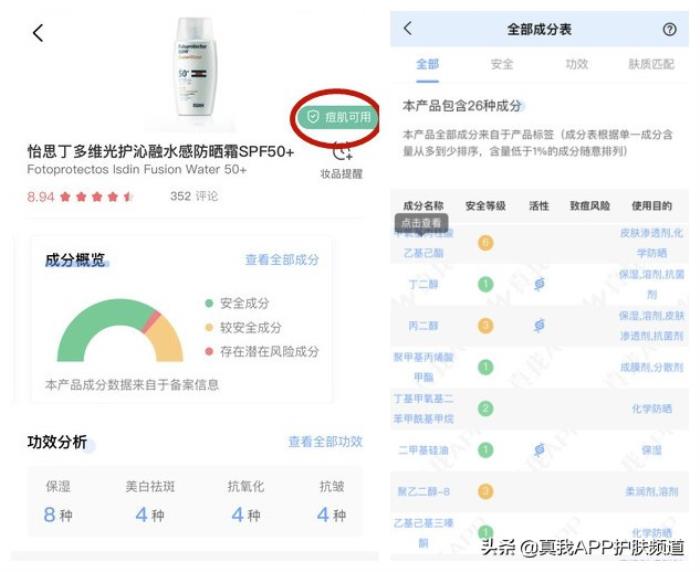Open 查看全部成分 link
Screen dimensions: 700x572
point(282,259)
